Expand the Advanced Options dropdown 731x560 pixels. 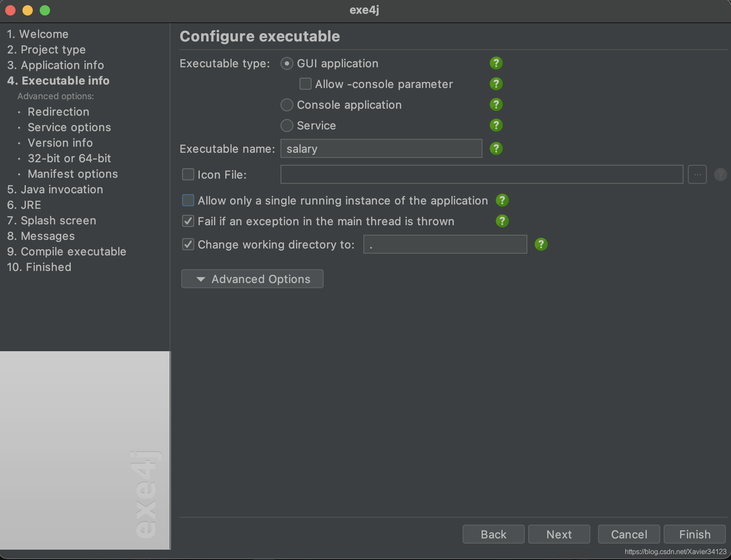(x=252, y=279)
